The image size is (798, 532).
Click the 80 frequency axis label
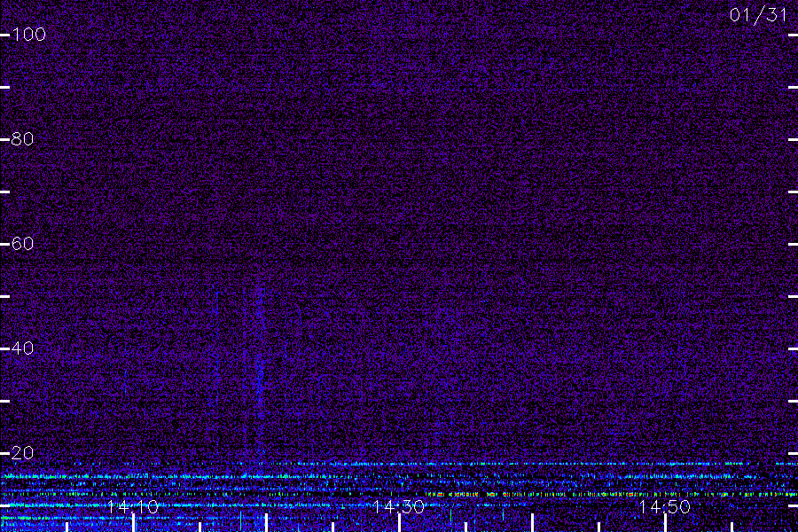[x=22, y=139]
